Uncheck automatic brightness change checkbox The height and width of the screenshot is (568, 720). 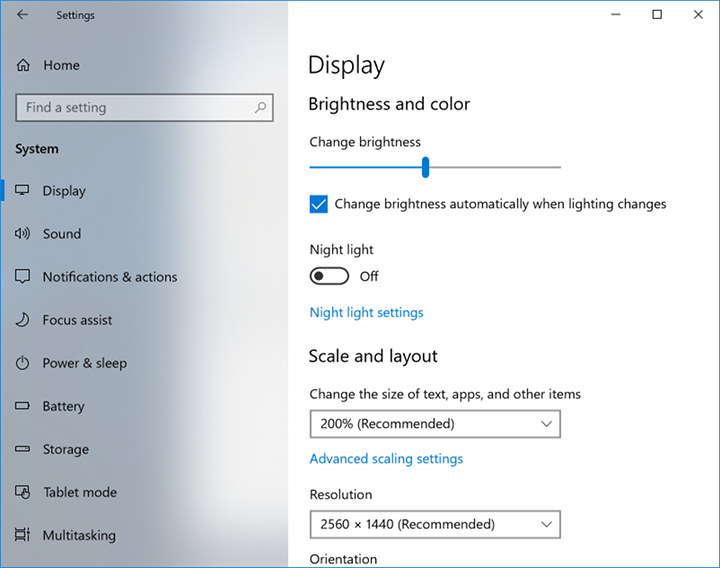[319, 204]
